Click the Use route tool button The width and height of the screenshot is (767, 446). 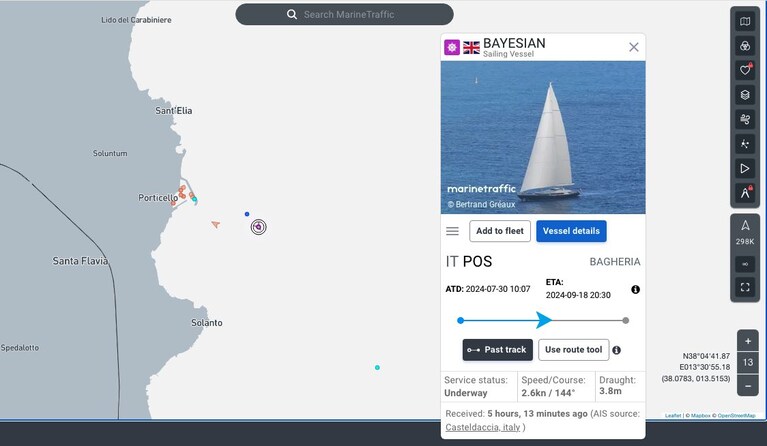pos(574,350)
